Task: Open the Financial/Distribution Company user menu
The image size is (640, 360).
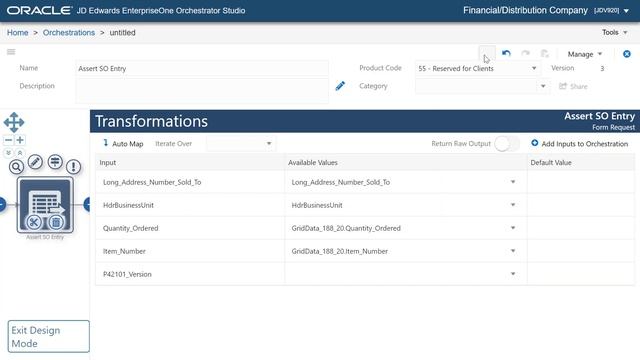Action: click(x=546, y=10)
